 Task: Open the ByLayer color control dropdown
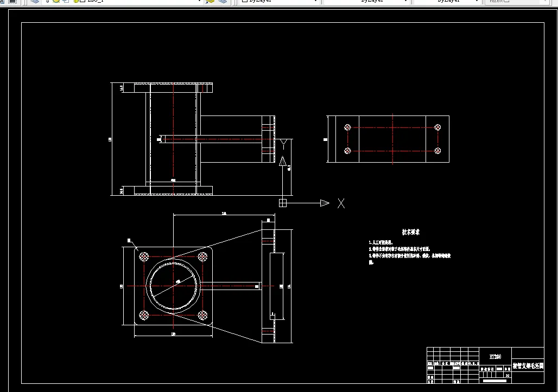278,1
